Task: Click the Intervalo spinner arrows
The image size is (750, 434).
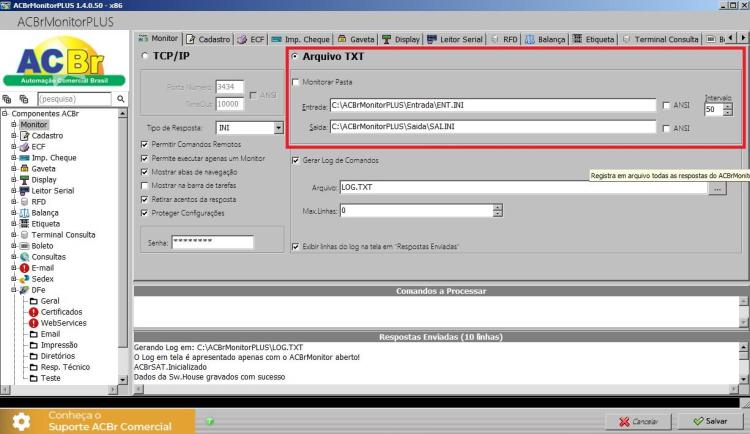Action: (728, 110)
